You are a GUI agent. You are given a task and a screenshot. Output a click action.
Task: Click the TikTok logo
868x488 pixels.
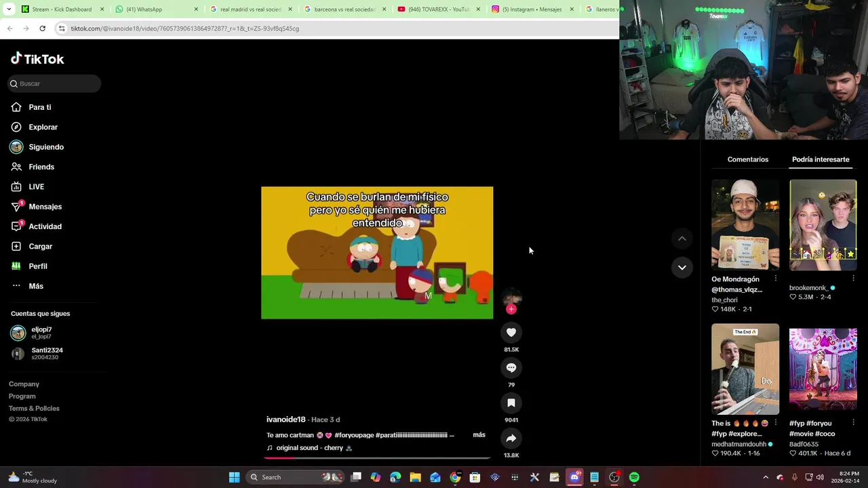[37, 59]
